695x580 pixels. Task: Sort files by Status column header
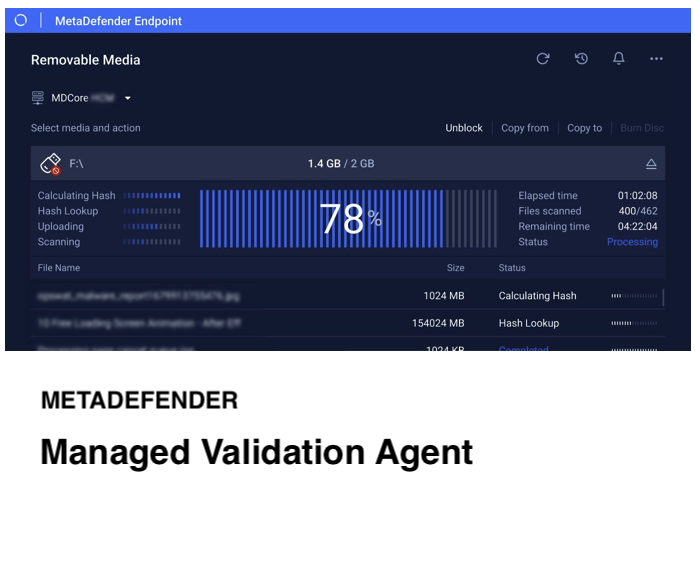pos(513,268)
